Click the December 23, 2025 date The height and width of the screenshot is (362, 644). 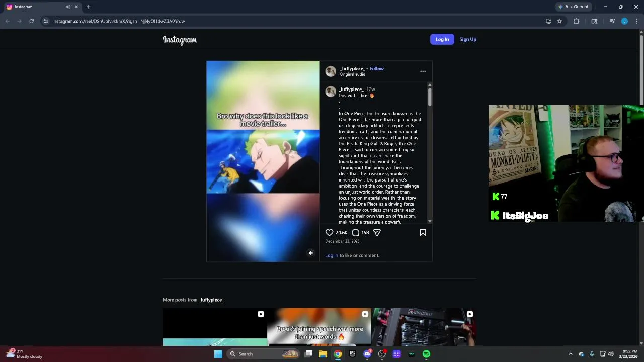pos(342,241)
